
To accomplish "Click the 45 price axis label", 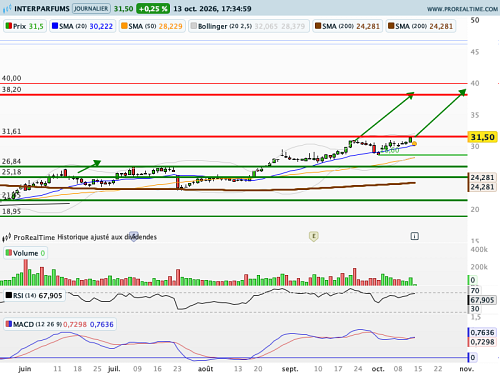I will point(475,52).
